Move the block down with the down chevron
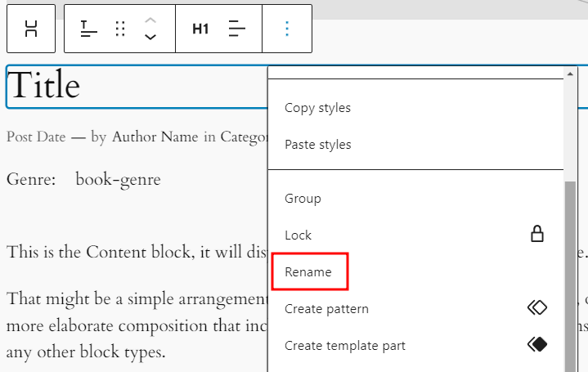This screenshot has height=372, width=588. [150, 37]
